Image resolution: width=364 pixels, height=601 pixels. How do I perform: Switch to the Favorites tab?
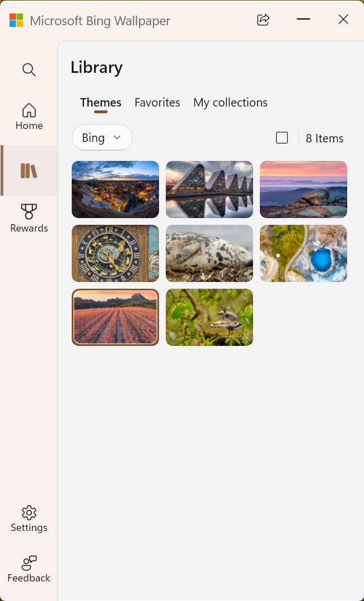[157, 102]
